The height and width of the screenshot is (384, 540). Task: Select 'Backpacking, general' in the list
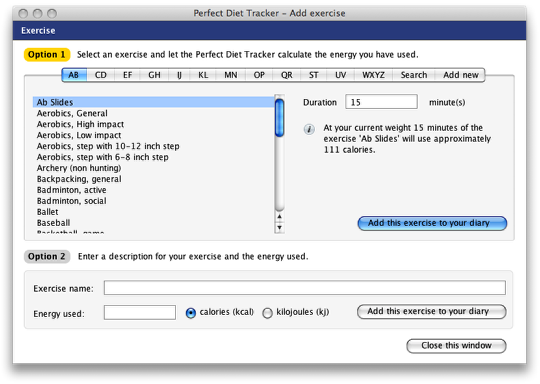[x=154, y=179]
